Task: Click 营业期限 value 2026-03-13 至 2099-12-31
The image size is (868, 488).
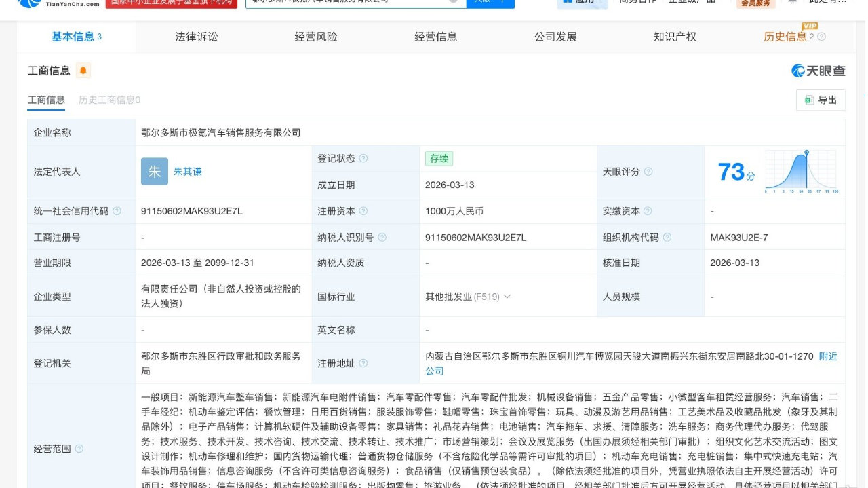Action: click(197, 263)
